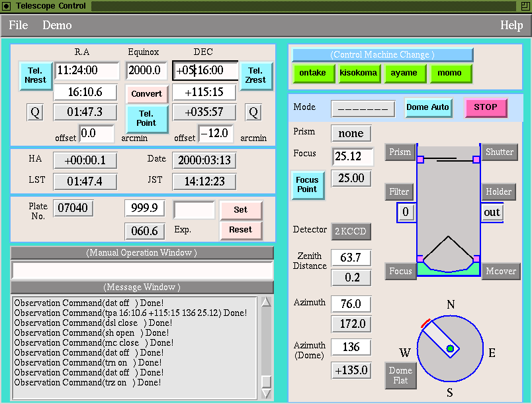Click the Filter button near telescope tube
The width and height of the screenshot is (532, 404).
point(399,191)
